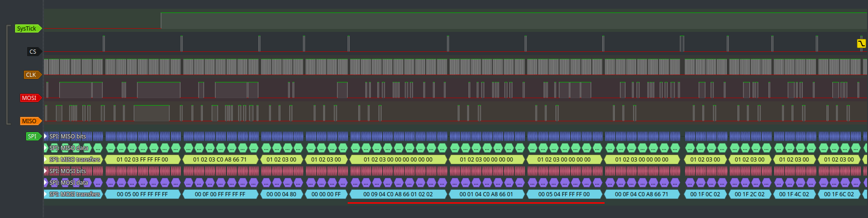Viewport: 868px width, 218px height.
Task: Toggle the SPI: MOSI data row arrow
Action: pos(45,183)
